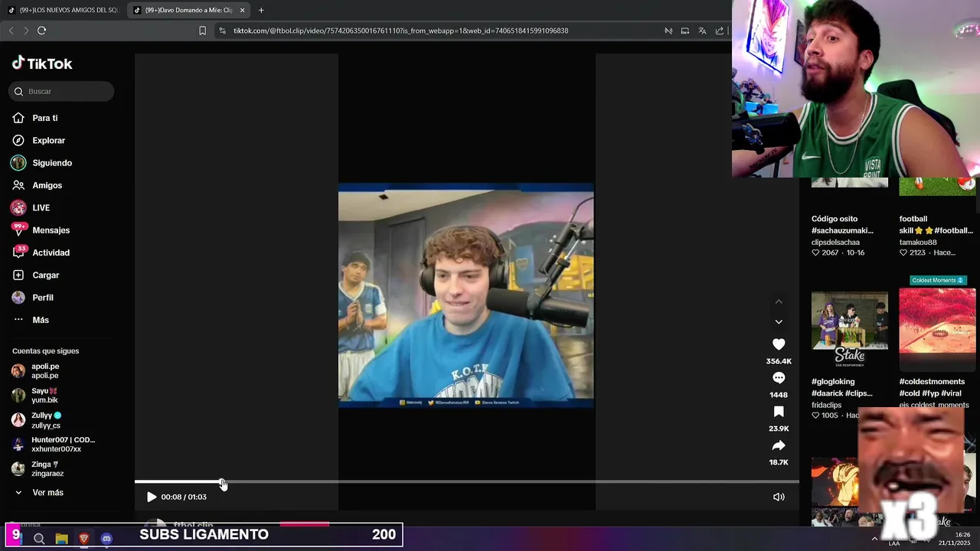Open the #glogloking recommended video thumbnail
The width and height of the screenshot is (980, 551).
(x=850, y=329)
